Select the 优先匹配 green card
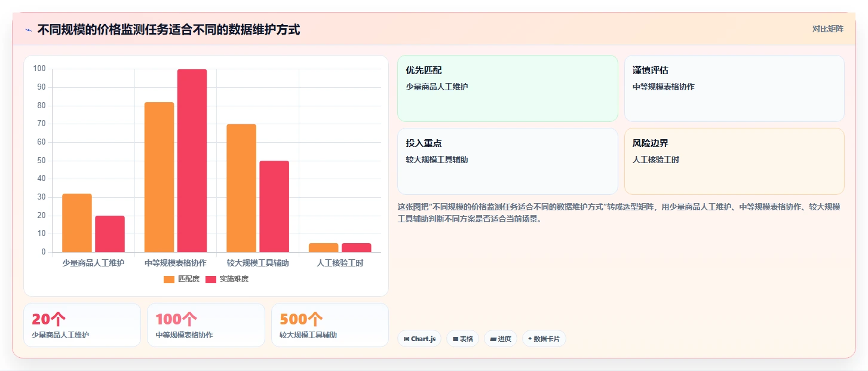Screen dimensions: 868x371 click(x=507, y=88)
